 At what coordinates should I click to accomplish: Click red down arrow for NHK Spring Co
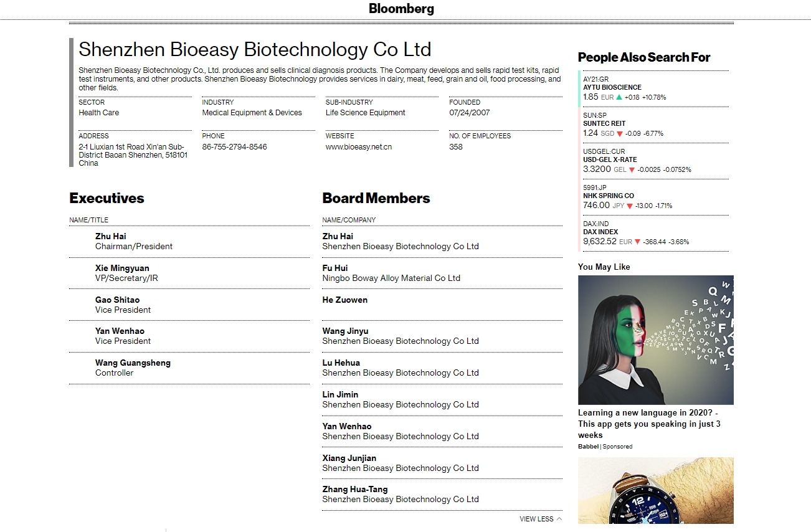point(630,206)
